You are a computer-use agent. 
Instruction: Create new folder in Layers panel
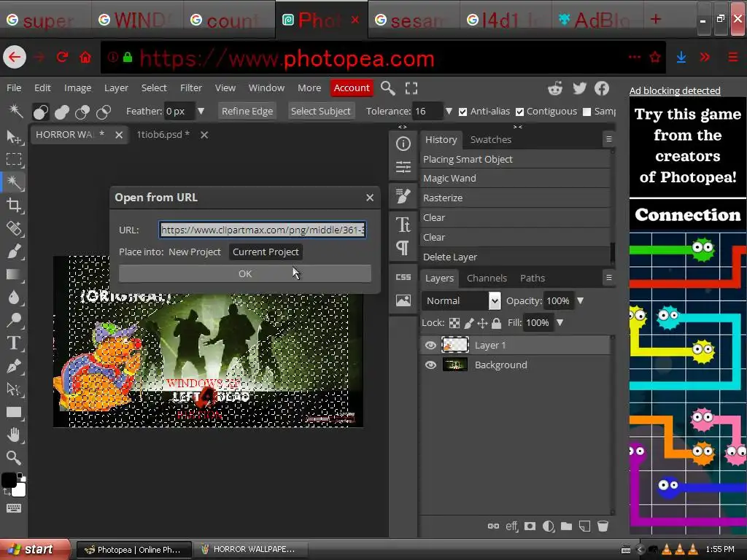[x=566, y=526]
